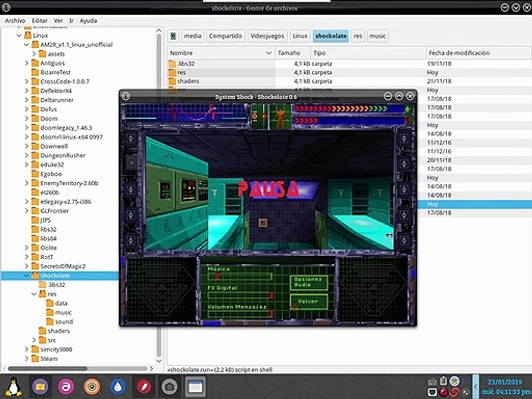The image size is (532, 399).
Task: Select BizarreTest in folder tree
Action: pyautogui.click(x=51, y=72)
